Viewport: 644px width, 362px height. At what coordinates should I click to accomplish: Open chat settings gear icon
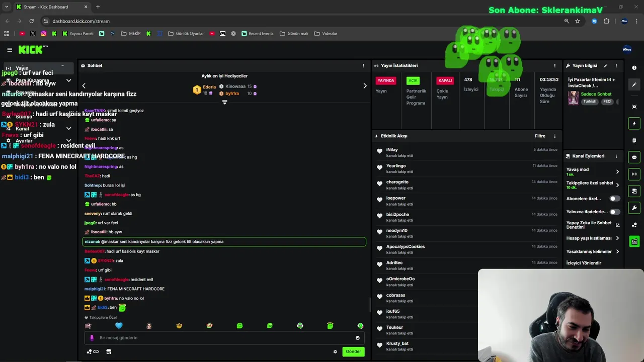[x=335, y=351]
